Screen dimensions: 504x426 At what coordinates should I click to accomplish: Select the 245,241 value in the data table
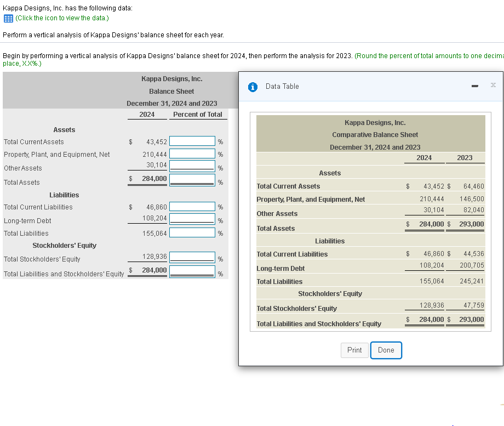click(472, 281)
